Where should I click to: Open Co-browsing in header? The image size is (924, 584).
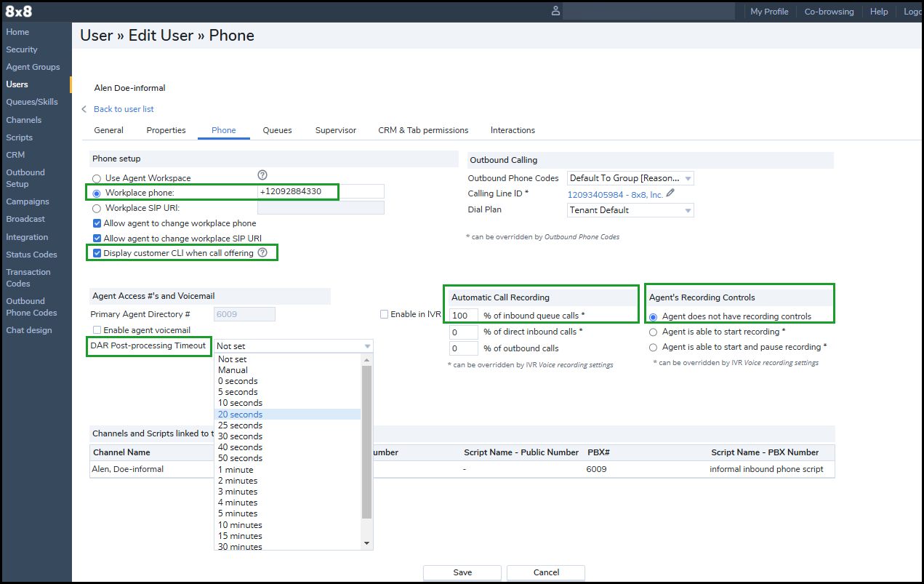(x=829, y=12)
